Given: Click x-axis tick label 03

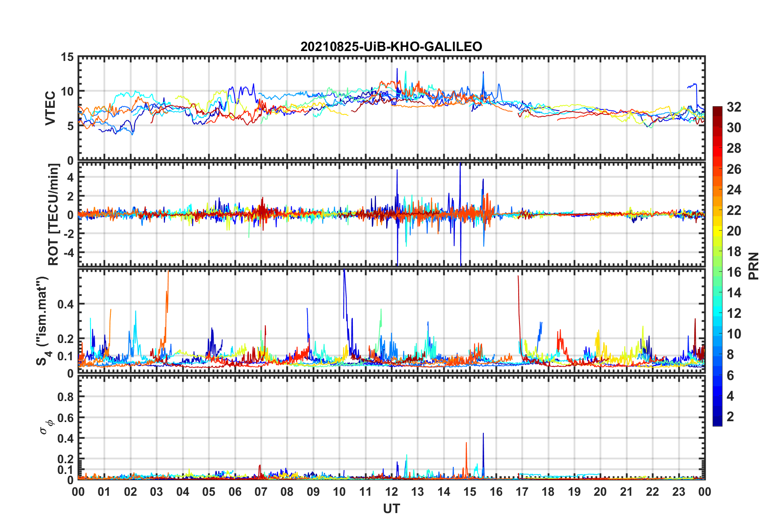Looking at the screenshot, I should point(156,492).
